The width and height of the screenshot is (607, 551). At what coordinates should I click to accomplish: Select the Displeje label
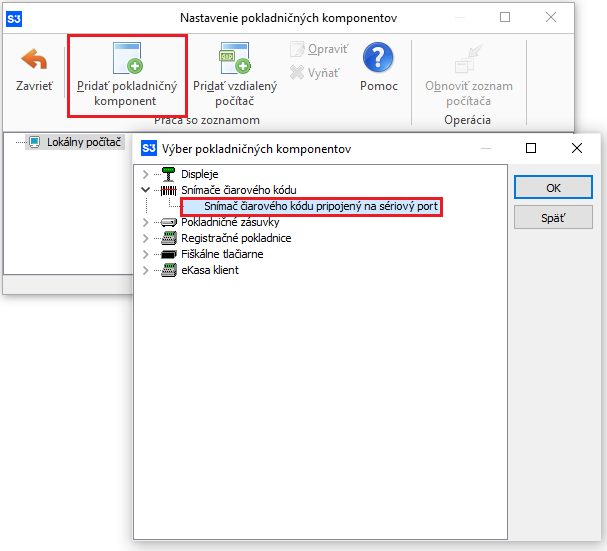click(200, 174)
